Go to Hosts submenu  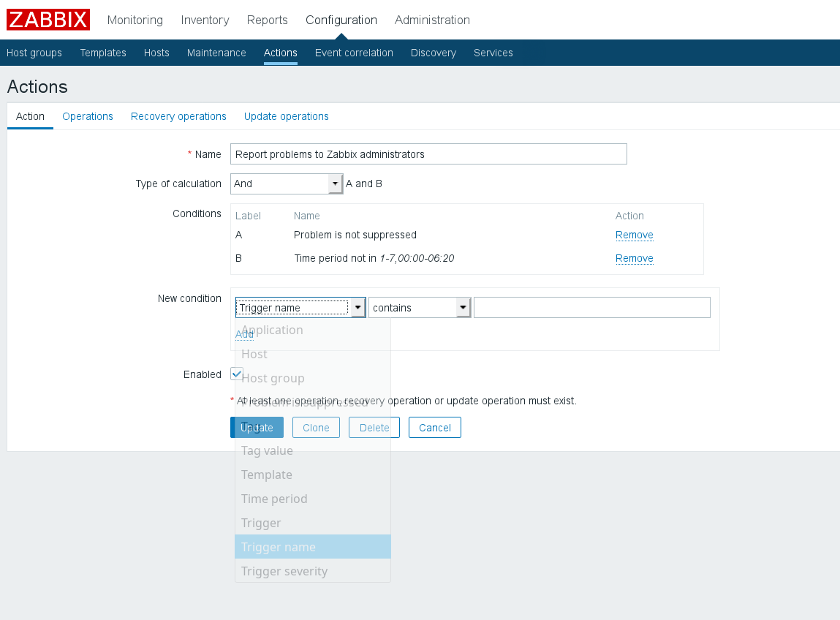point(156,53)
